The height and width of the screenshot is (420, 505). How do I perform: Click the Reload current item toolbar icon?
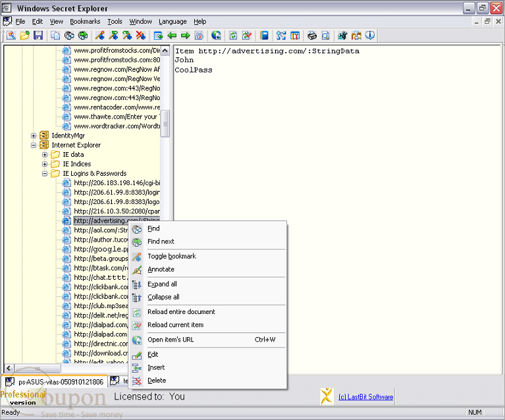point(247,36)
